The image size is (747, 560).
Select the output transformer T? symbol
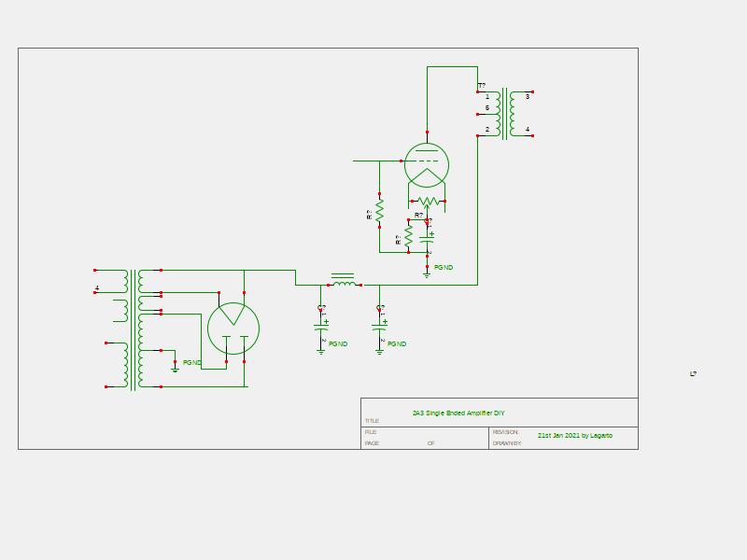[505, 114]
